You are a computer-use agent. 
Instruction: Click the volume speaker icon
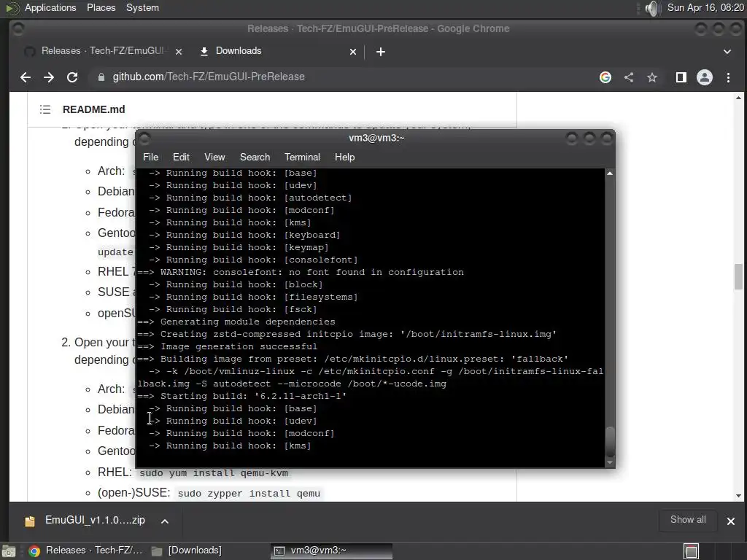[651, 7]
